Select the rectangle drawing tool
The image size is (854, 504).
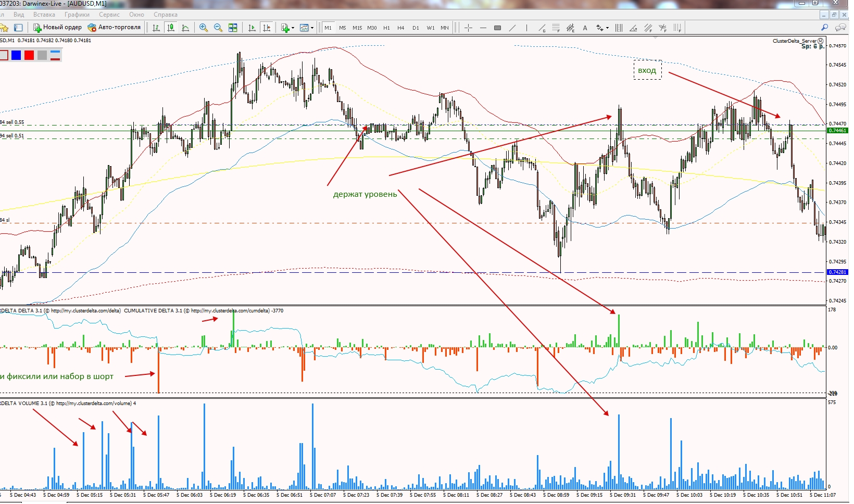498,28
